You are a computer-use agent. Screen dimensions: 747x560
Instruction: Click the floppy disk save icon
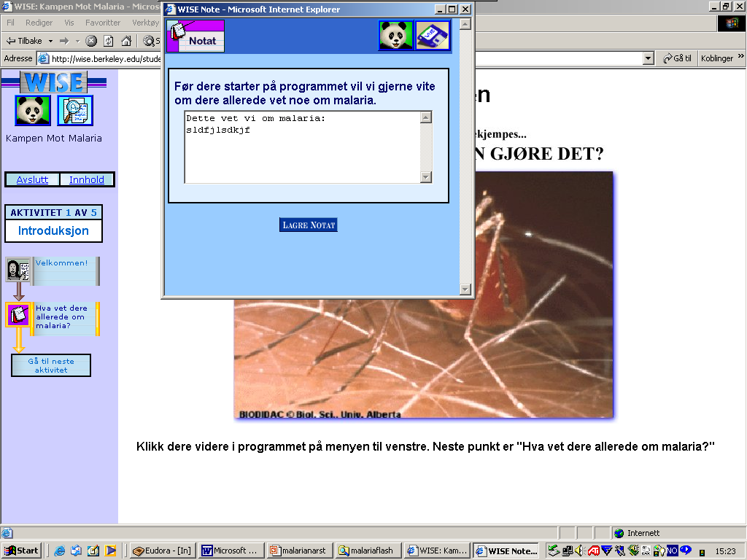433,36
